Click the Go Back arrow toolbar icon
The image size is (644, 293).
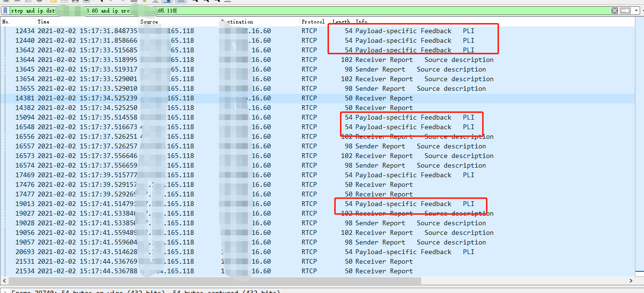click(110, 2)
